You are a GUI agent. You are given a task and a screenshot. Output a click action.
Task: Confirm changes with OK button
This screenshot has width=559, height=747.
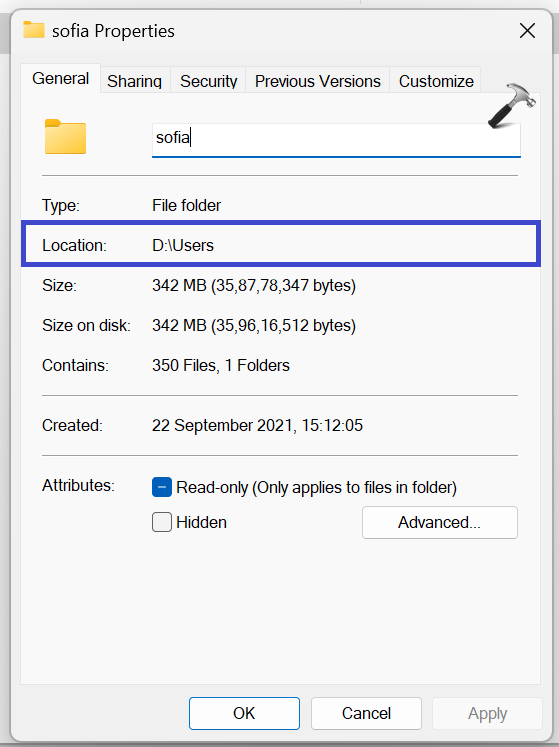(244, 713)
